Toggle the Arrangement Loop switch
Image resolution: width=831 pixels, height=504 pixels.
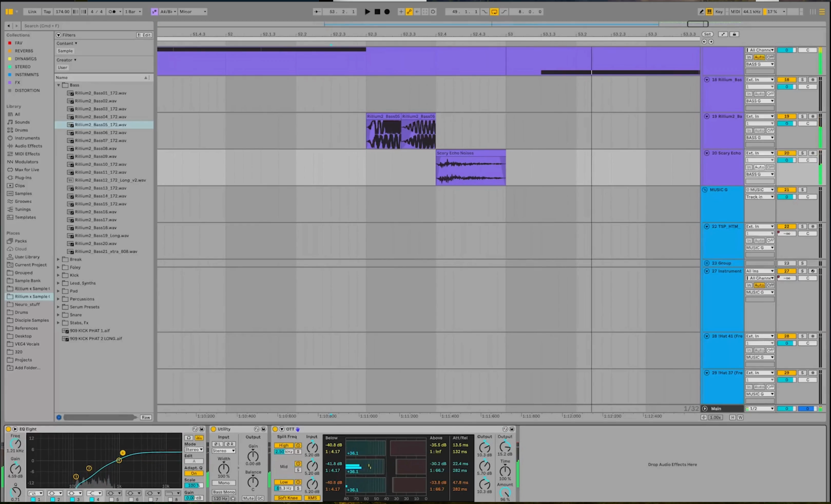pyautogui.click(x=494, y=12)
